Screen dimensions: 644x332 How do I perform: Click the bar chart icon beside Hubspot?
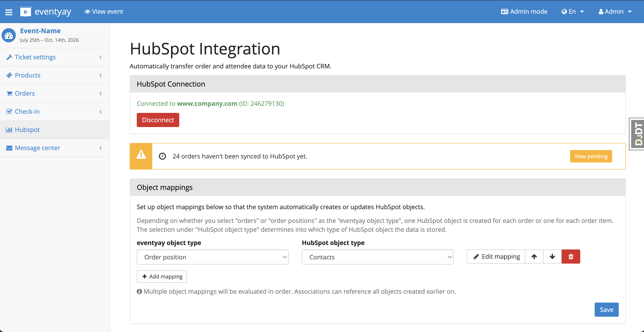(x=9, y=130)
